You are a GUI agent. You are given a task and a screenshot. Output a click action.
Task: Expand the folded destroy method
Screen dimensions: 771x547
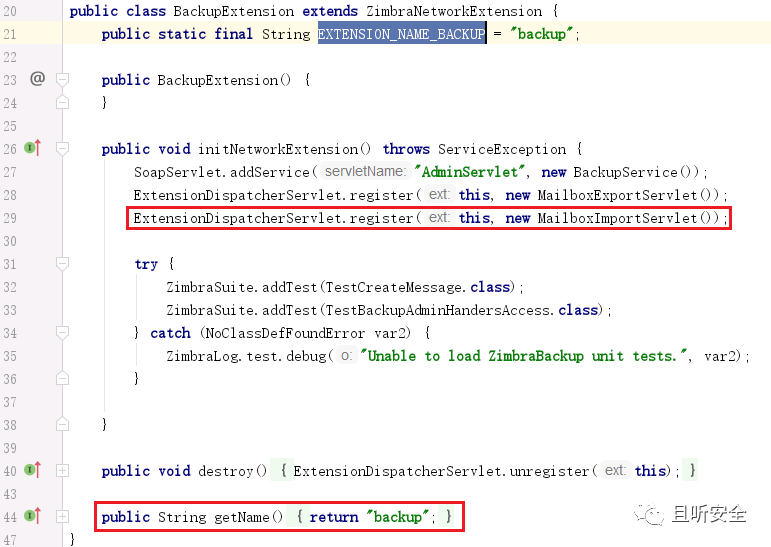tap(62, 471)
